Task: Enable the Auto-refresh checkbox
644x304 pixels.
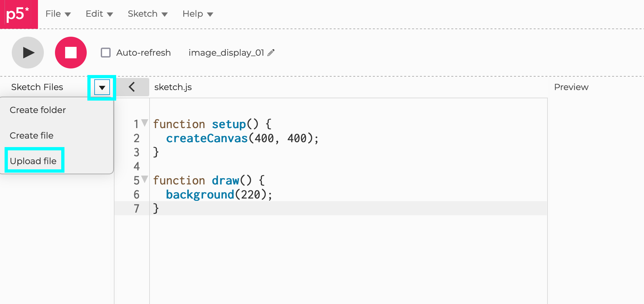Action: (106, 53)
